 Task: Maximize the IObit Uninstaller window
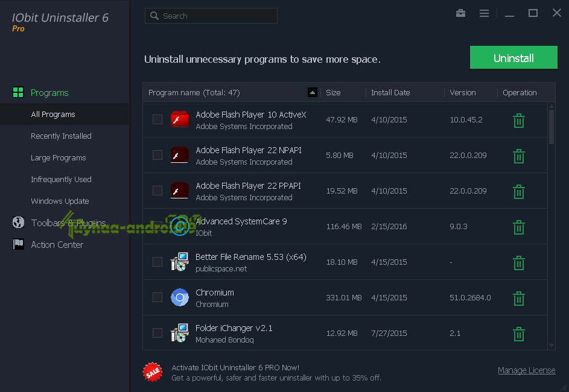[533, 13]
